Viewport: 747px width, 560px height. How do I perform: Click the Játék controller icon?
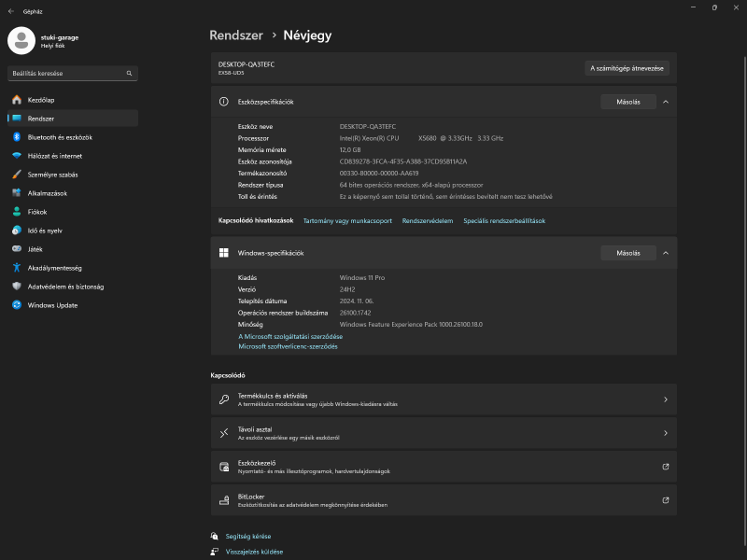(x=17, y=248)
